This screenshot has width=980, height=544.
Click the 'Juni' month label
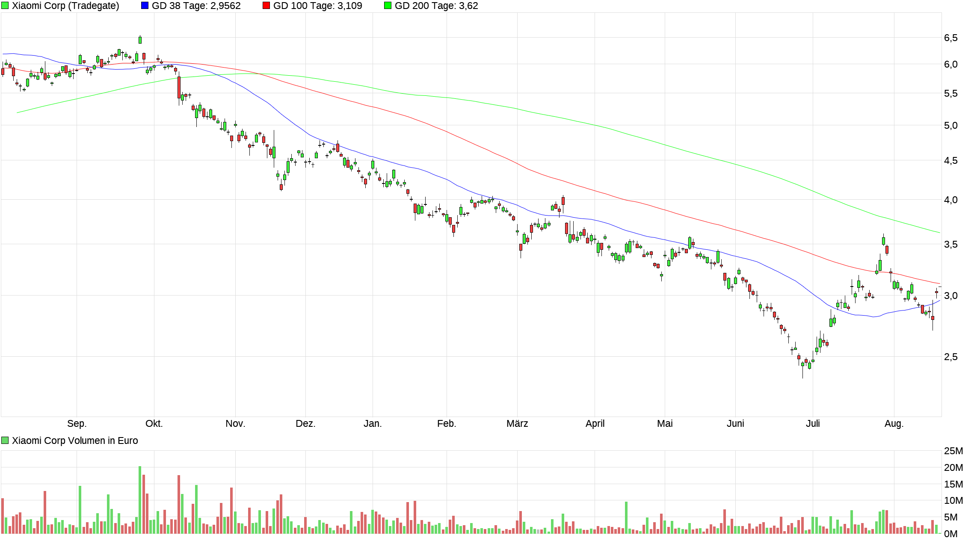click(x=735, y=423)
